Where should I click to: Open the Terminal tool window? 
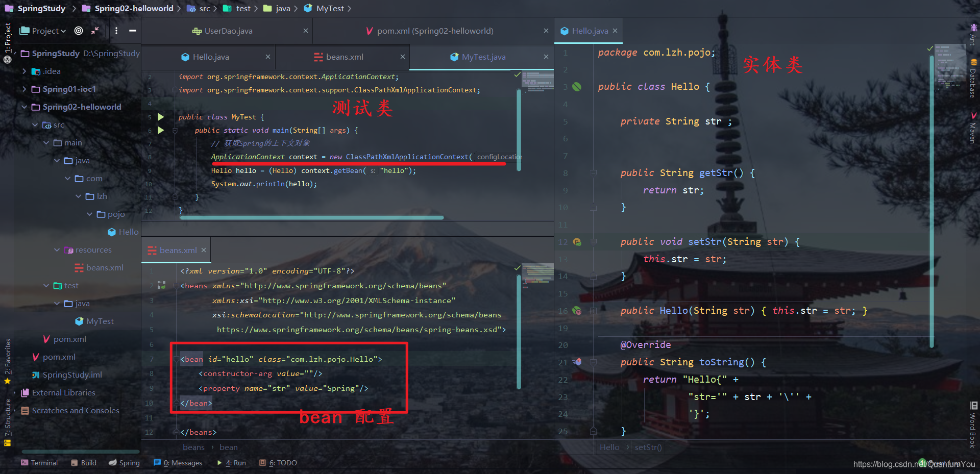39,463
